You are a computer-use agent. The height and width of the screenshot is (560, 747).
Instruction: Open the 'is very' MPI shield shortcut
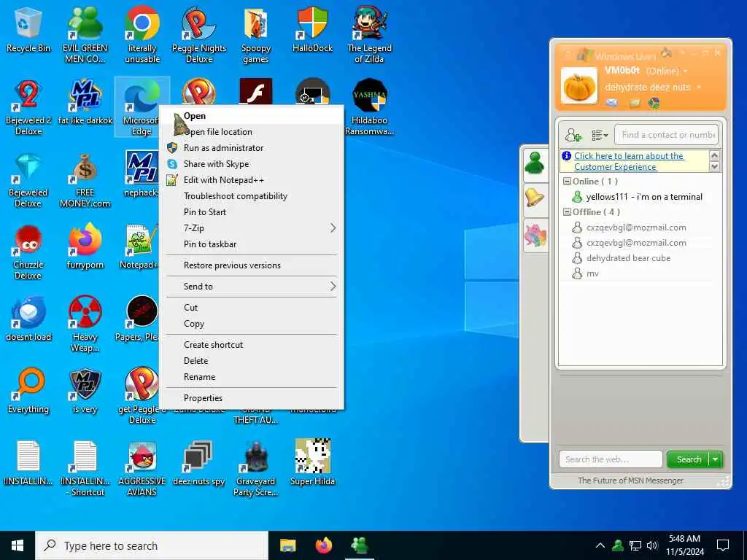pos(85,391)
